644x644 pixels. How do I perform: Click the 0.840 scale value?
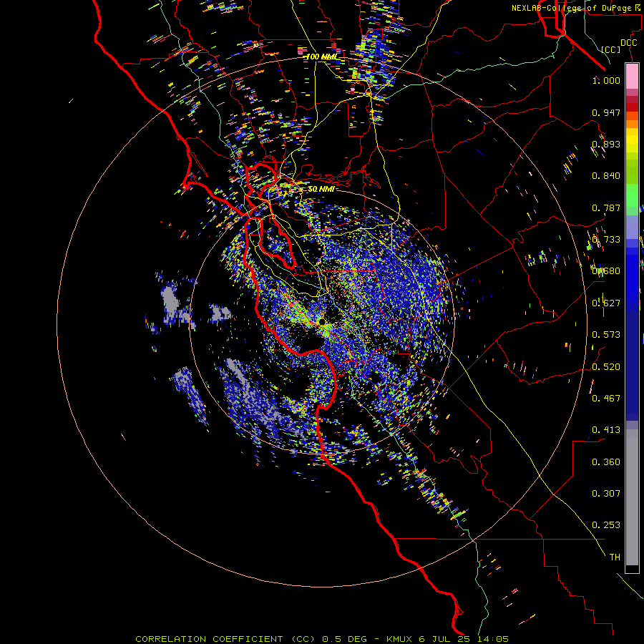606,176
